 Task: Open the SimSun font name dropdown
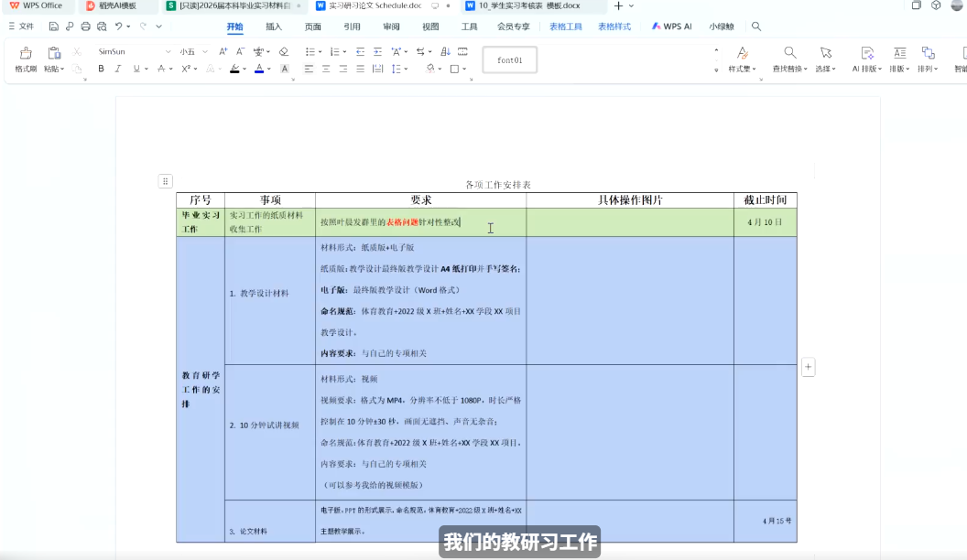[168, 52]
